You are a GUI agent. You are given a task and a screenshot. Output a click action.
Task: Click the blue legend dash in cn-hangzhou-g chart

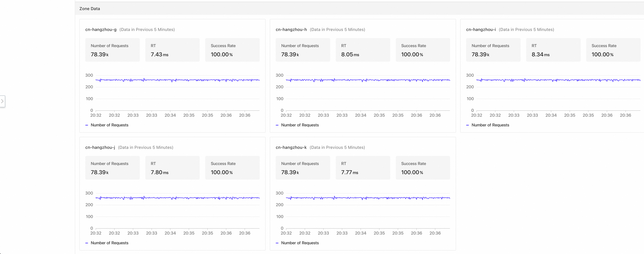87,125
